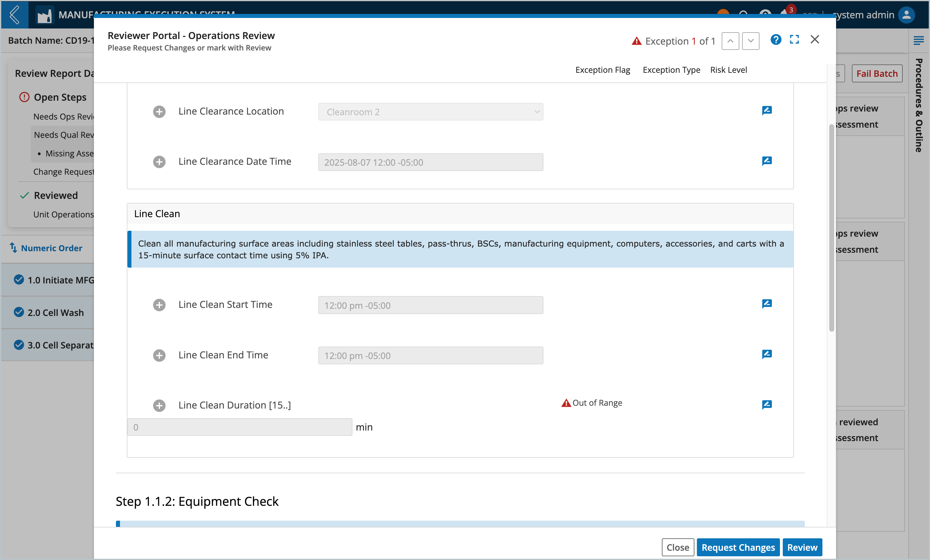Image resolution: width=930 pixels, height=560 pixels.
Task: Click the Numeric Order sort arrows icon
Action: [13, 247]
